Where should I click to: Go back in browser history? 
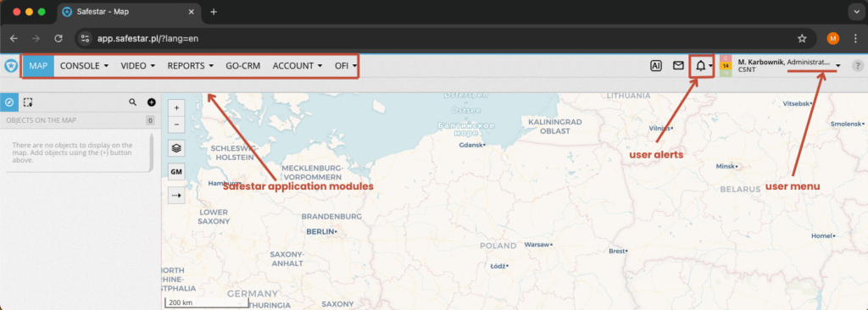[x=14, y=38]
